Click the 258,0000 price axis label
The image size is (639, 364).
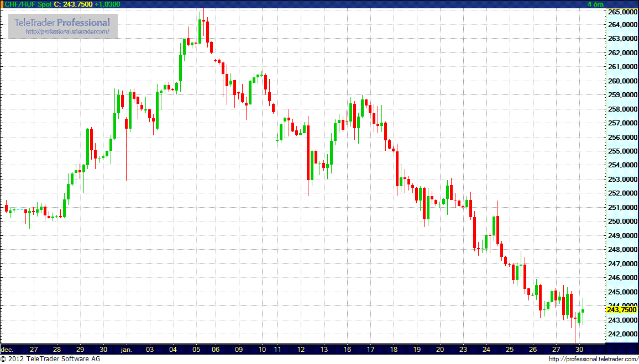[623, 109]
